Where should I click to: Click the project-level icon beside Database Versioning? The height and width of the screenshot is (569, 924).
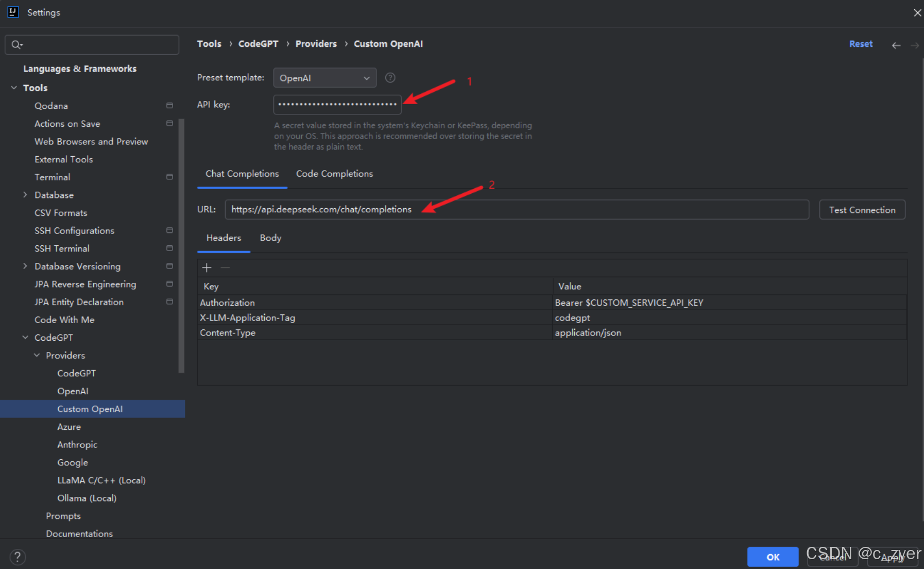(169, 266)
